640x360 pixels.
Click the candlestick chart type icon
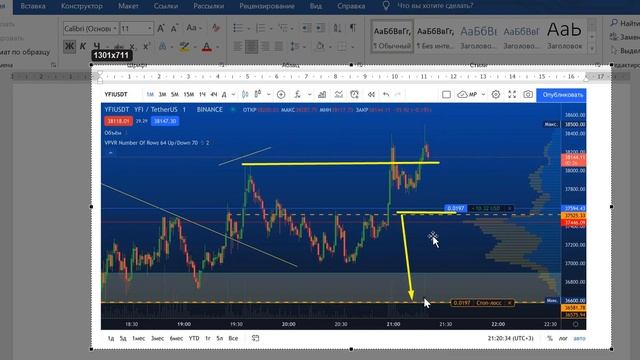point(245,95)
